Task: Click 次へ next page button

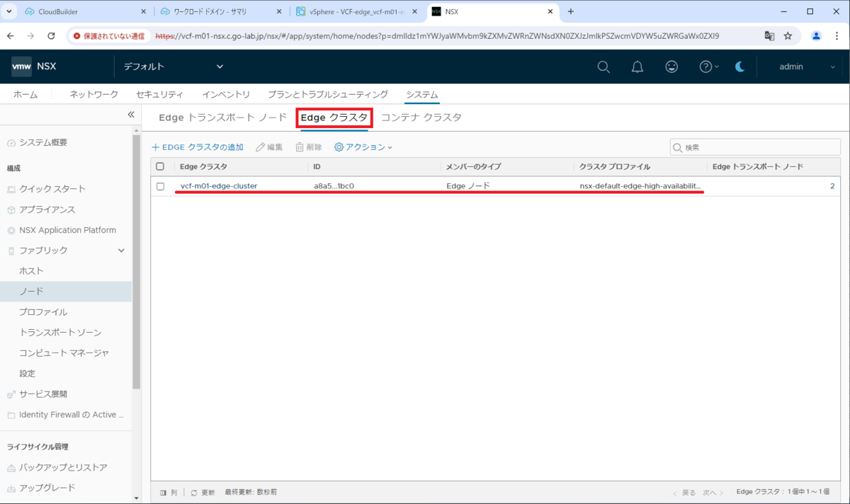Action: pos(713,492)
